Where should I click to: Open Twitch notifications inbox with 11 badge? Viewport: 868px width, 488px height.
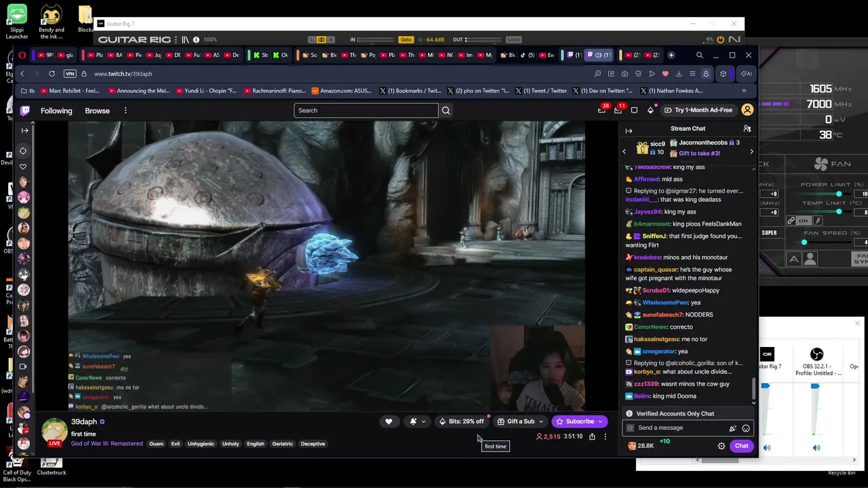click(x=618, y=110)
